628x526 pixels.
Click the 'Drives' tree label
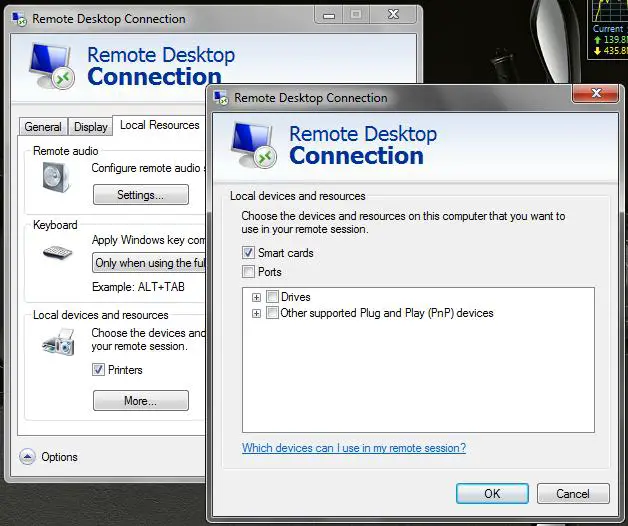click(296, 297)
